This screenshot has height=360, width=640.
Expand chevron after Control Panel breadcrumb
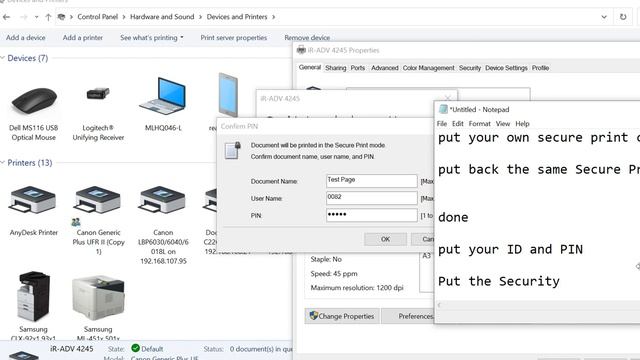(124, 17)
